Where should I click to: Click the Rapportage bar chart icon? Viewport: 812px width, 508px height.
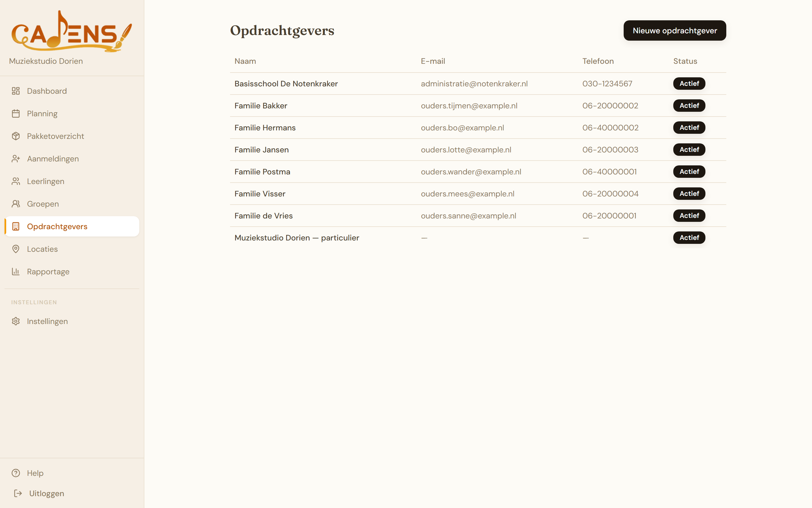tap(16, 271)
